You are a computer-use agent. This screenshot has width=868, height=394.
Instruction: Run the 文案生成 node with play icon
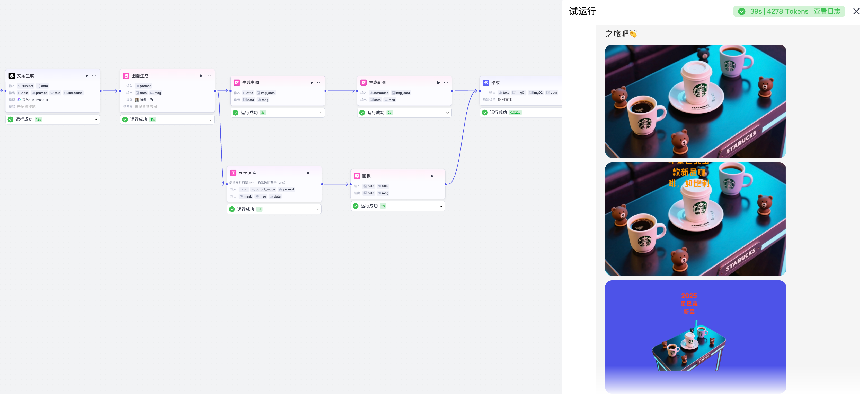point(87,76)
